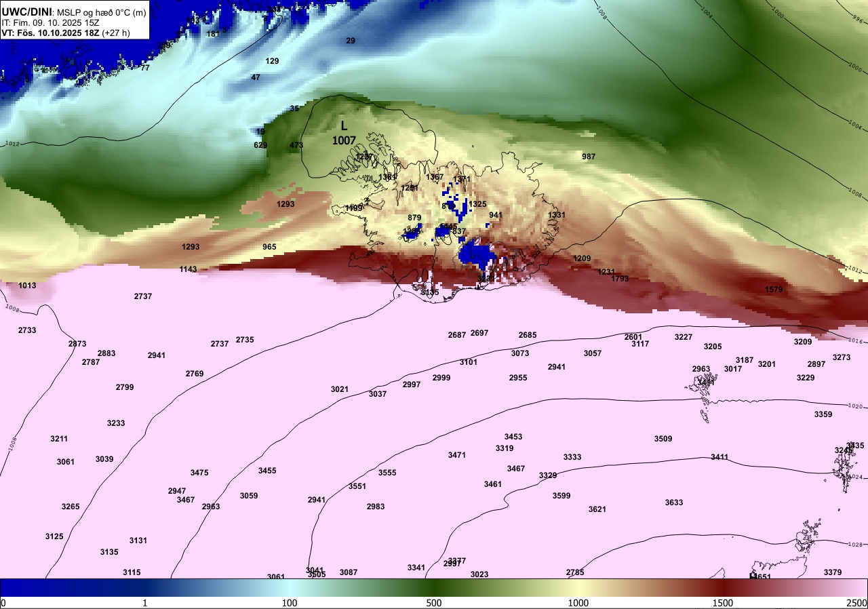The width and height of the screenshot is (868, 609).
Task: Select the L 1007 low pressure marker
Action: 344,133
